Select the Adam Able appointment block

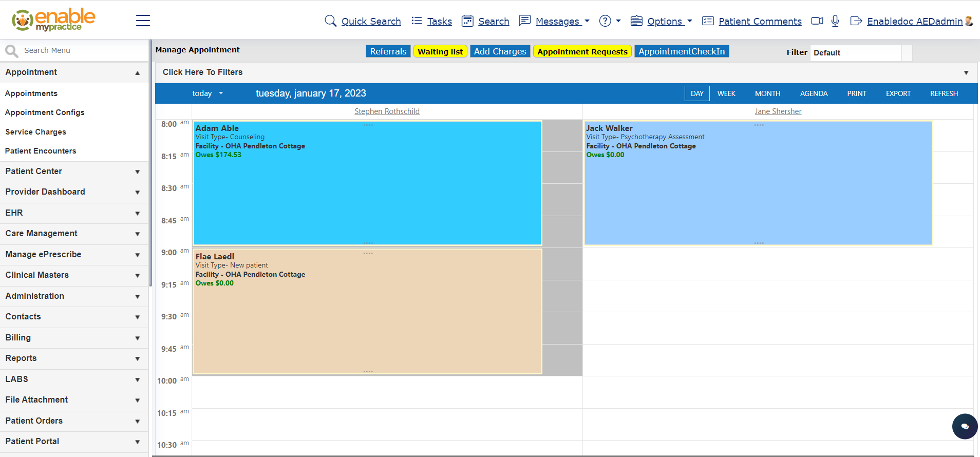[367, 183]
